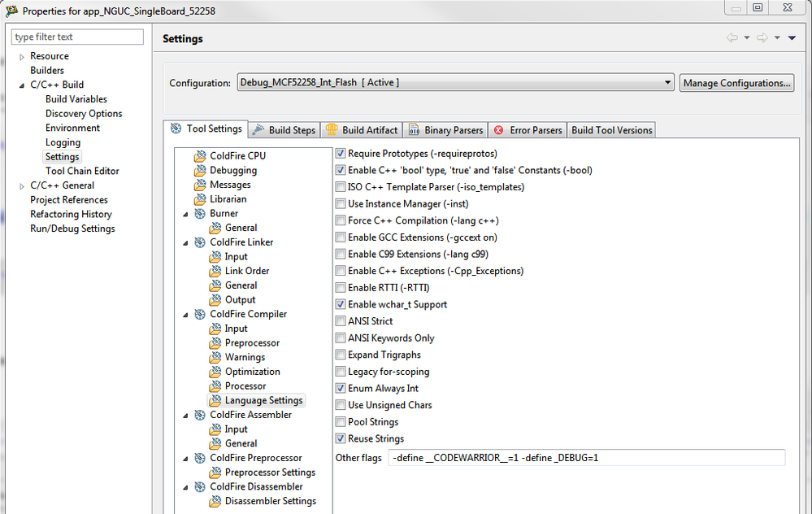Click the Other flags input field

coord(586,458)
